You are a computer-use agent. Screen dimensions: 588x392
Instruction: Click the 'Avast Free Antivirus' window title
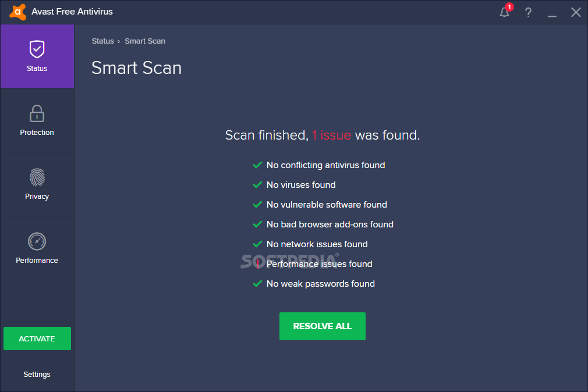coord(72,12)
